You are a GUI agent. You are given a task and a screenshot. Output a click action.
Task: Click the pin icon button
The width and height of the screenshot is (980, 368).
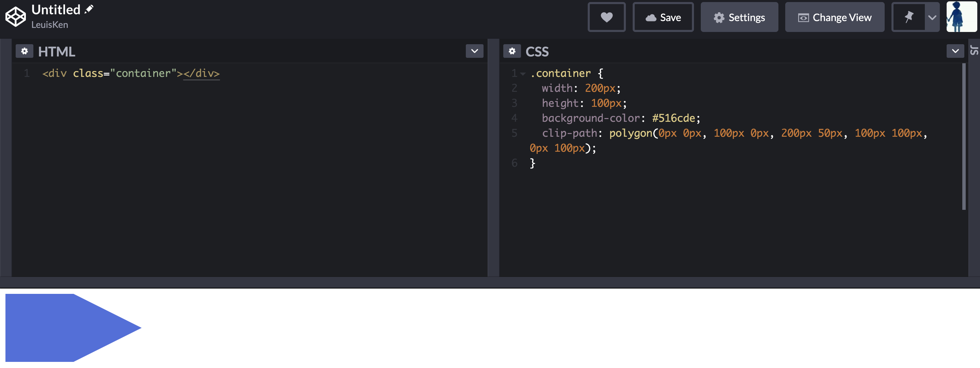[x=908, y=17]
